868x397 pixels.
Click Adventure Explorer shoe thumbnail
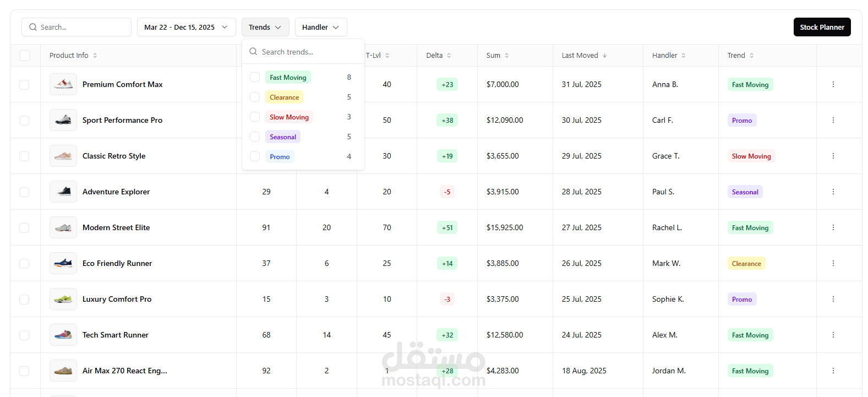(x=63, y=192)
